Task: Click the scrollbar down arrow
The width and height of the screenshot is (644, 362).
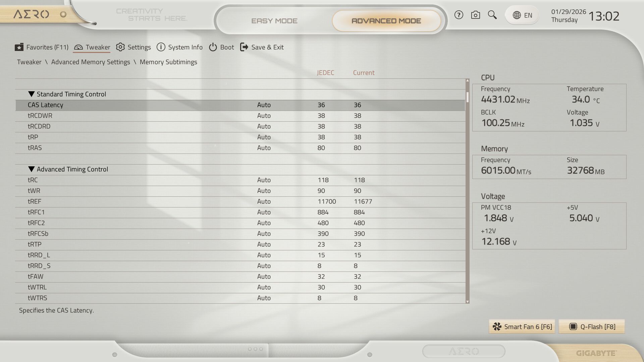Action: pos(468,302)
